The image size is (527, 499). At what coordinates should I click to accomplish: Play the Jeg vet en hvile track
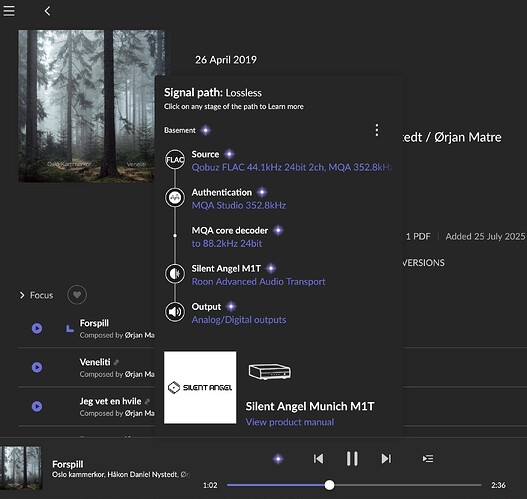(x=37, y=406)
